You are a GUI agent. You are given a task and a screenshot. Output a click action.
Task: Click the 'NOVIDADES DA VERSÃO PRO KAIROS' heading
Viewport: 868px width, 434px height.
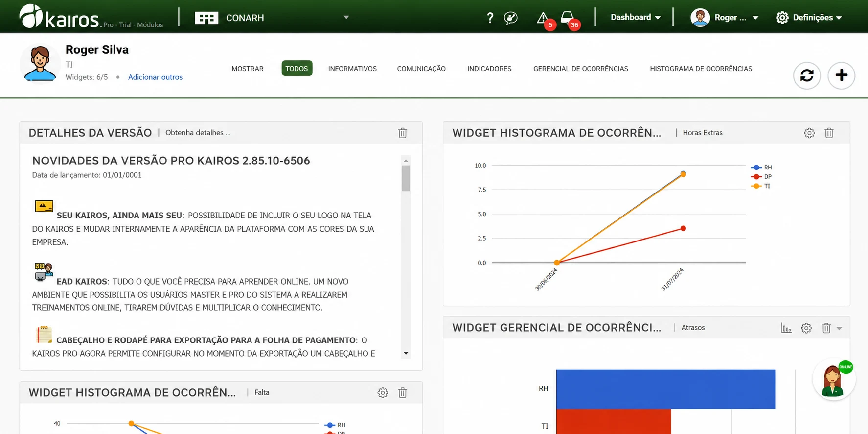coord(171,161)
